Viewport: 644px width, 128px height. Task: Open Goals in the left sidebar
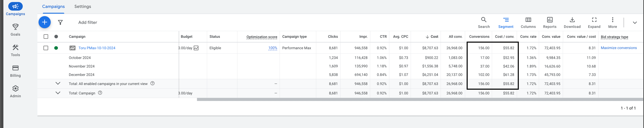pyautogui.click(x=15, y=30)
